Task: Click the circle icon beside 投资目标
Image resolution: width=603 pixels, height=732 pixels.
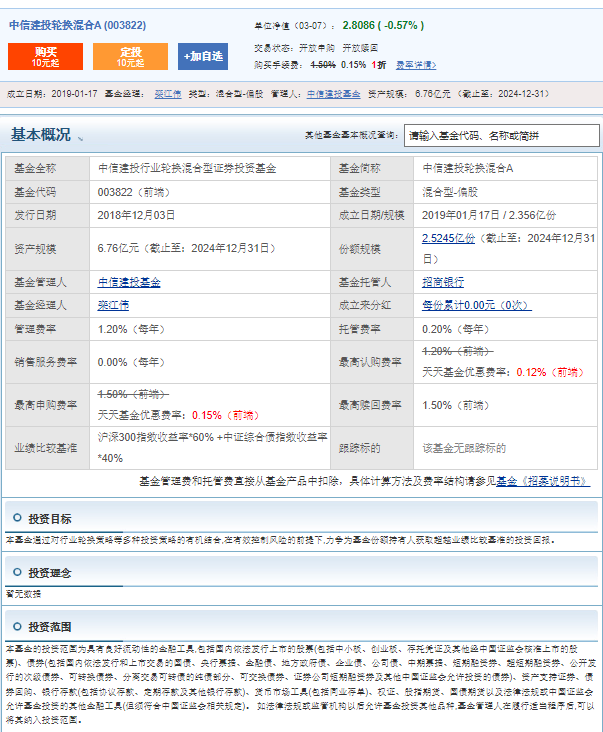Action: 17,518
